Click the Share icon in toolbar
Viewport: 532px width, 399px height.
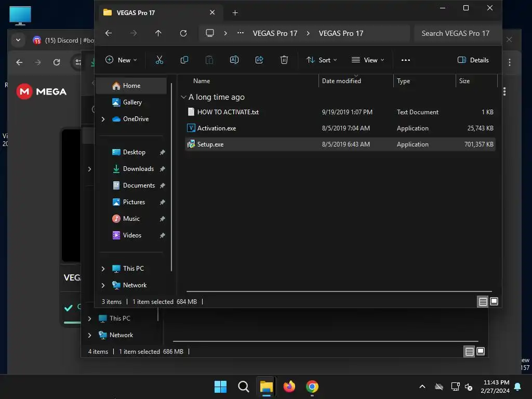click(x=259, y=60)
